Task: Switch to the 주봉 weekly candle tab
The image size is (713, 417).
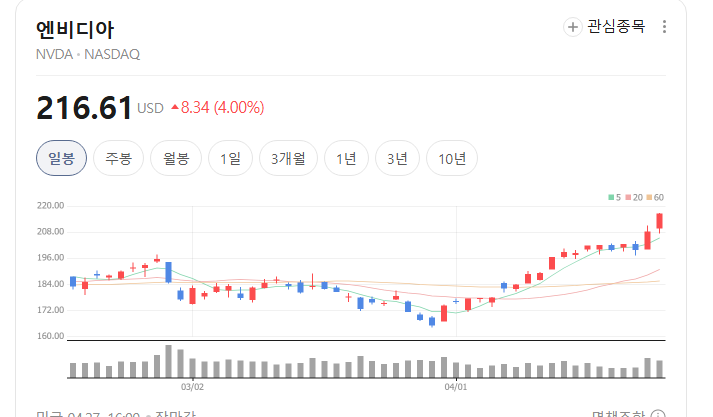Action: [119, 158]
